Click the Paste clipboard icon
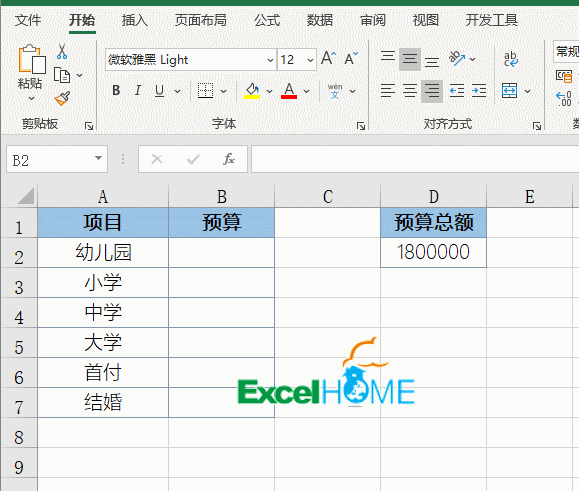The image size is (579, 491). tap(32, 59)
